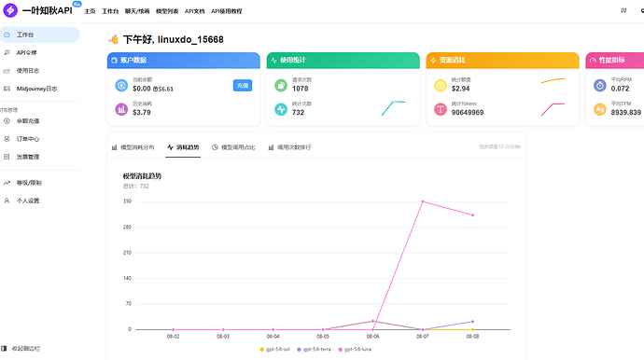Click the 08-07 luna peak data point
The image size is (644, 360).
[423, 201]
